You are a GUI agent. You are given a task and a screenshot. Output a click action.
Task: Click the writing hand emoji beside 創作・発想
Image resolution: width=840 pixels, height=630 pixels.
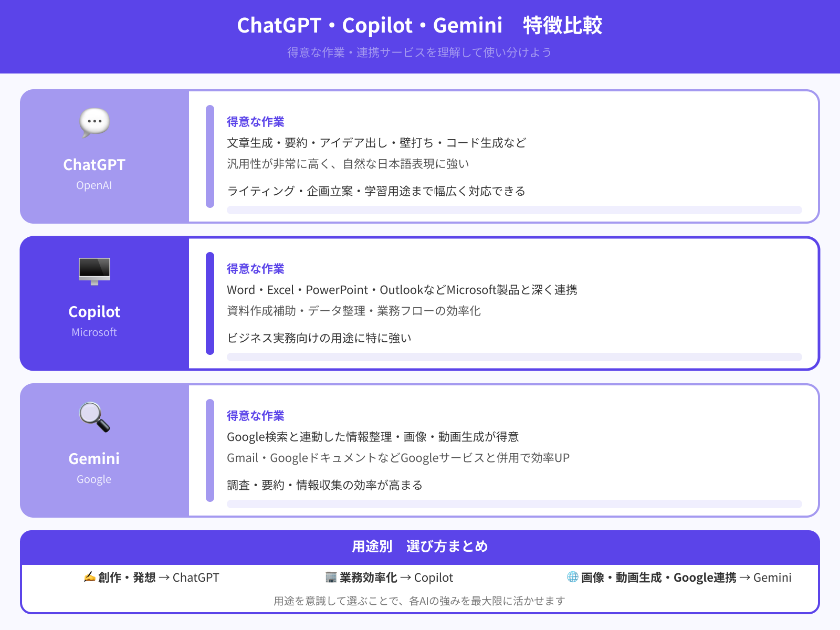(90, 577)
